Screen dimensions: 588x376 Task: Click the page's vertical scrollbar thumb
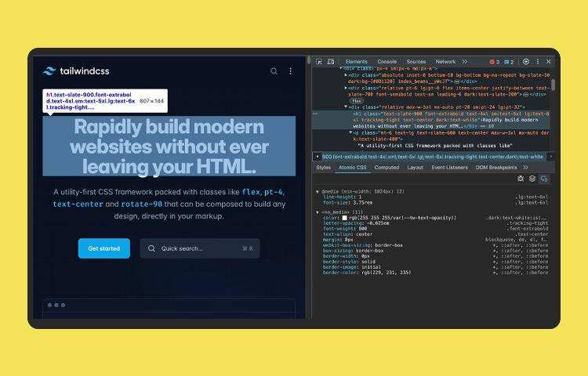[309, 60]
